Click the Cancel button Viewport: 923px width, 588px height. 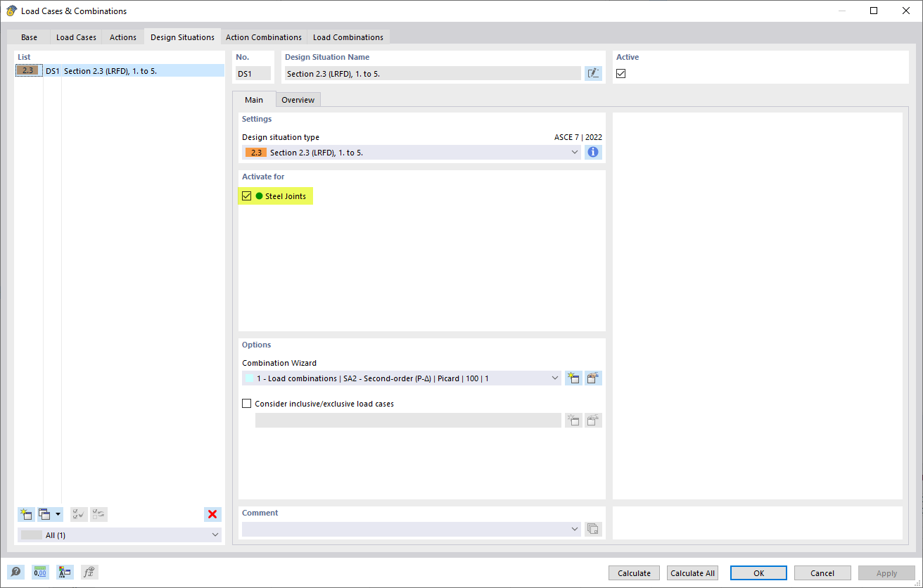pos(822,573)
